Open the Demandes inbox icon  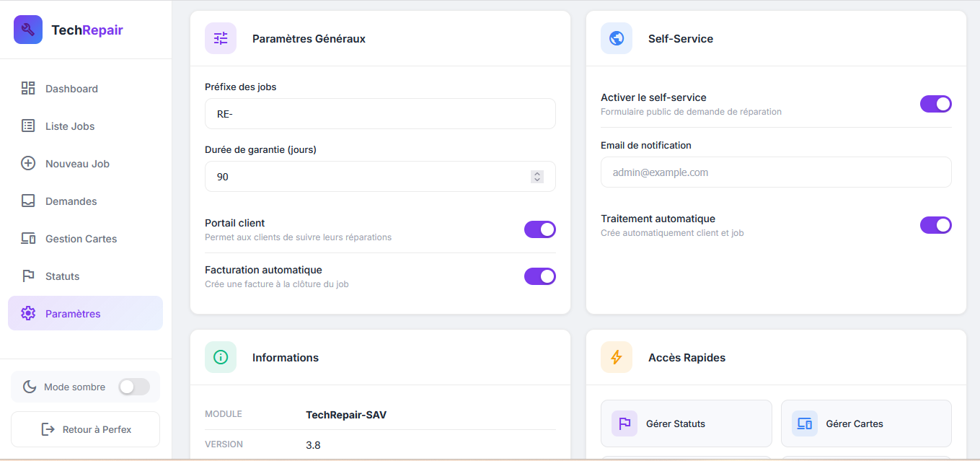pos(28,201)
